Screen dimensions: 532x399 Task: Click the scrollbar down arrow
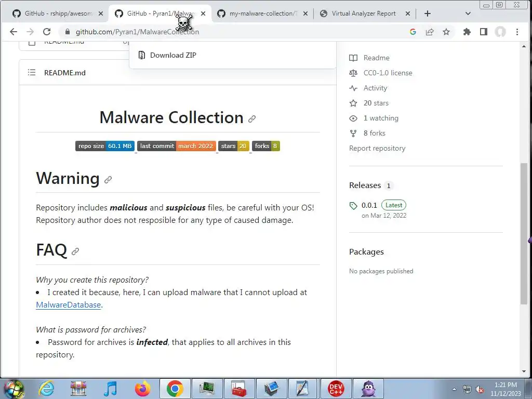click(524, 372)
